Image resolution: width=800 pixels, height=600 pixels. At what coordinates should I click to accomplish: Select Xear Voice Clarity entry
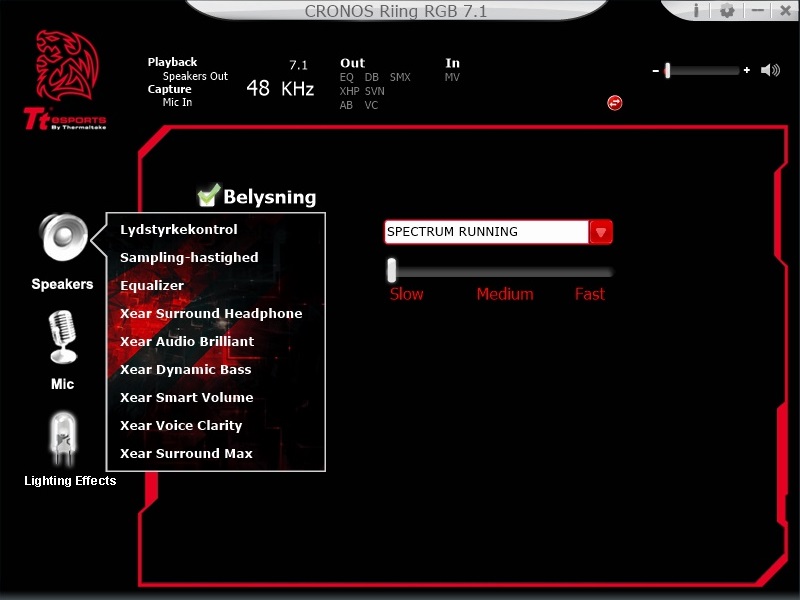click(181, 426)
